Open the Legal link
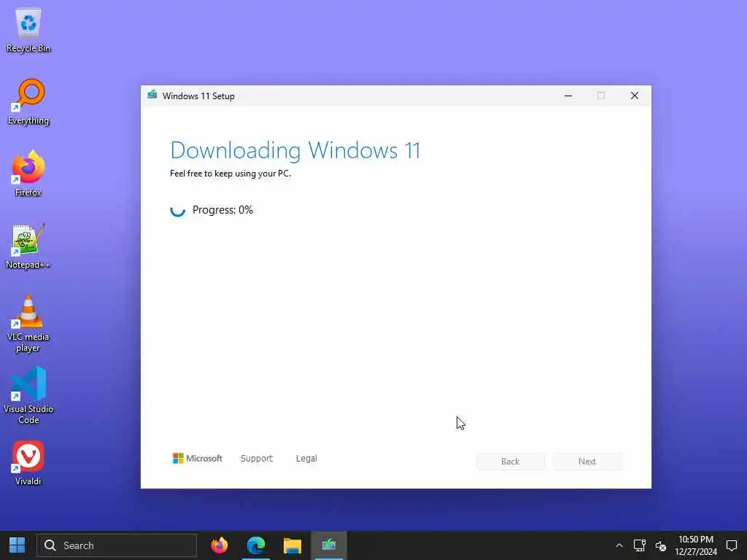The width and height of the screenshot is (747, 560). (306, 458)
